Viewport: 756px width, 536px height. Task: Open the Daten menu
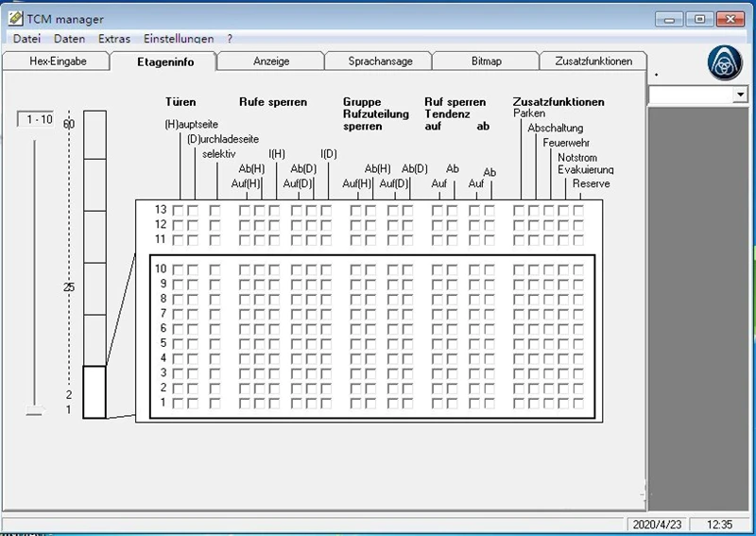pos(69,39)
